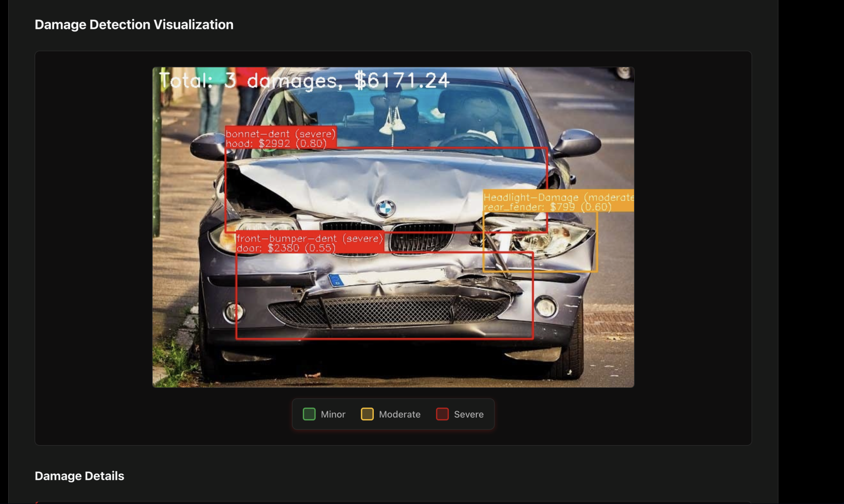
Task: Select the Moderate legend text label
Action: (399, 414)
